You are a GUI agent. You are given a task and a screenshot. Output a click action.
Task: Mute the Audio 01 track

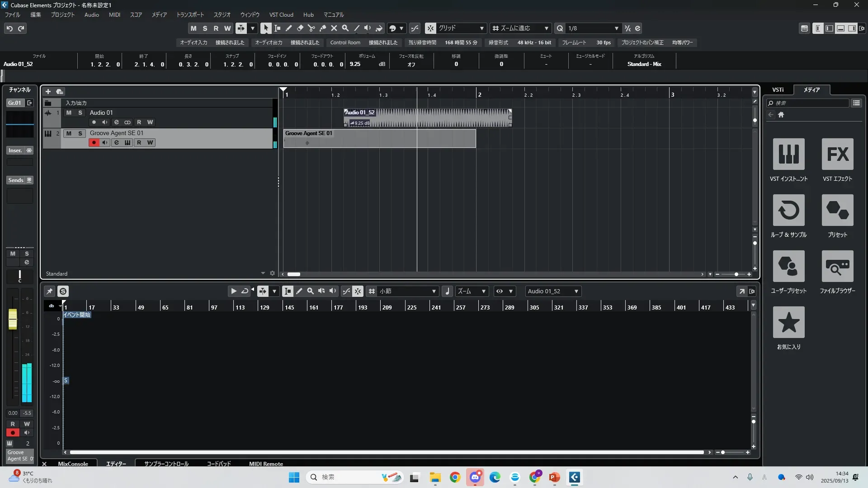[x=69, y=113]
